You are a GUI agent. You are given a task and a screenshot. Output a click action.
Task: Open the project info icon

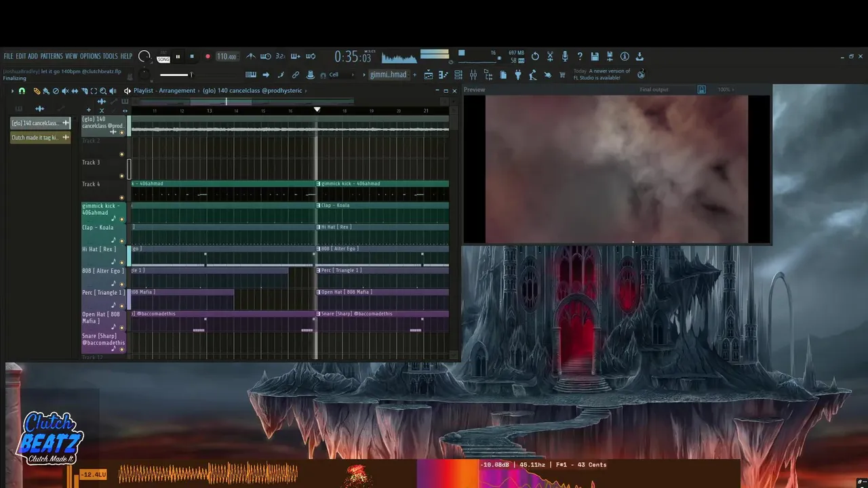pyautogui.click(x=625, y=56)
